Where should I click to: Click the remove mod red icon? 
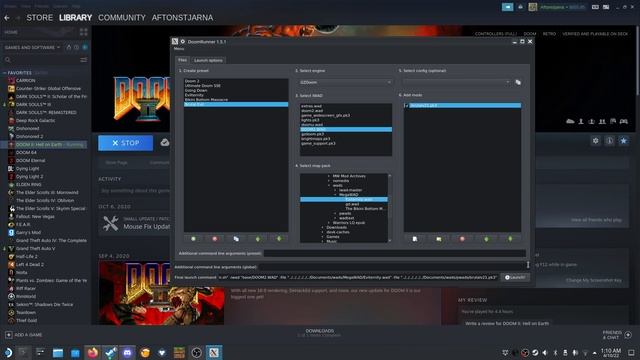click(462, 239)
